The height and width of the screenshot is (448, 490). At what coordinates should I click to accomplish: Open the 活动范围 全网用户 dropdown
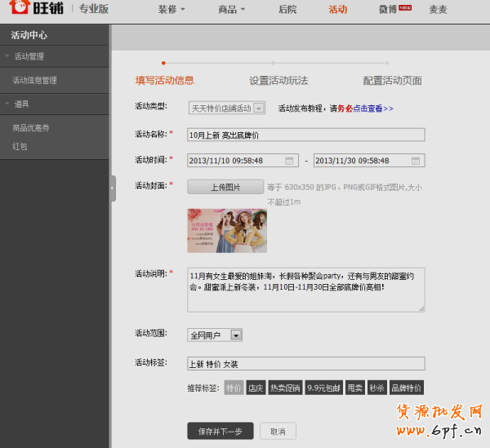point(236,335)
